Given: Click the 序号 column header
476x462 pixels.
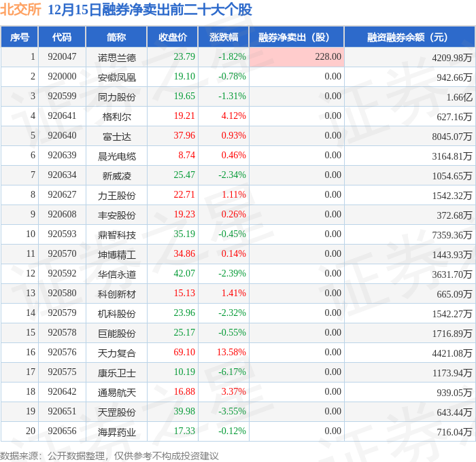Looking at the screenshot, I should [x=20, y=37].
